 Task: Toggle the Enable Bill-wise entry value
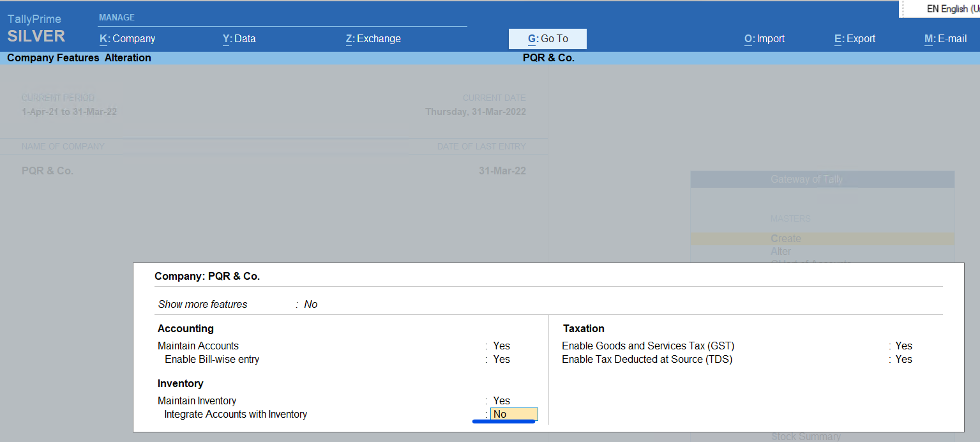click(502, 360)
